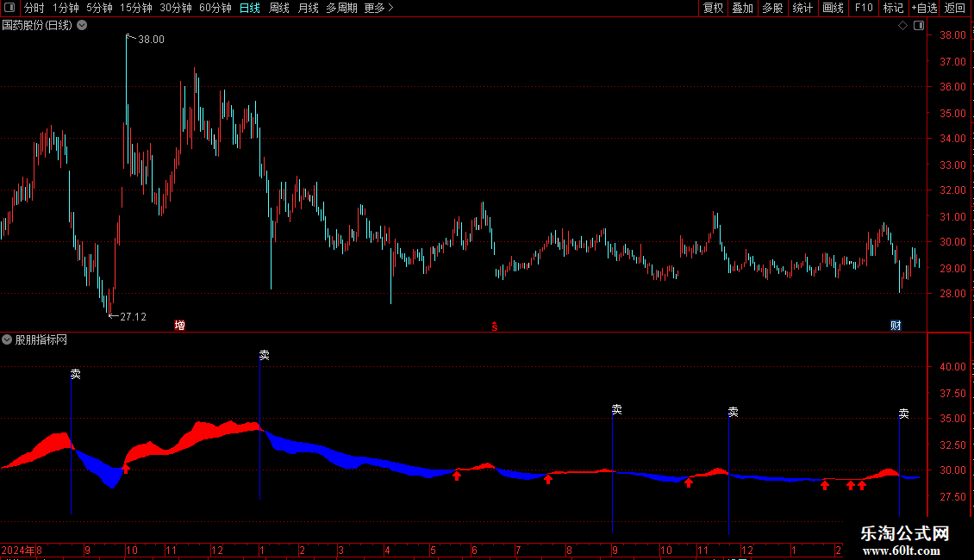The height and width of the screenshot is (560, 974).
Task: Select the 30分钟 period tab
Action: tap(176, 8)
